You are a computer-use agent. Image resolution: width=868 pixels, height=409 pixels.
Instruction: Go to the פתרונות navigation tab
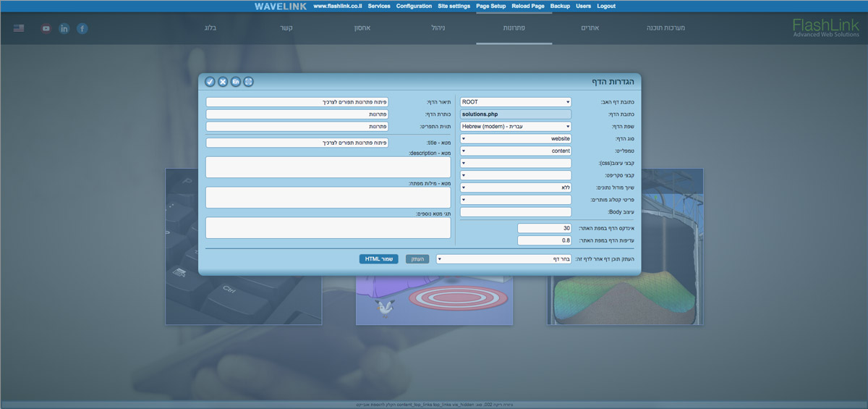pos(514,28)
